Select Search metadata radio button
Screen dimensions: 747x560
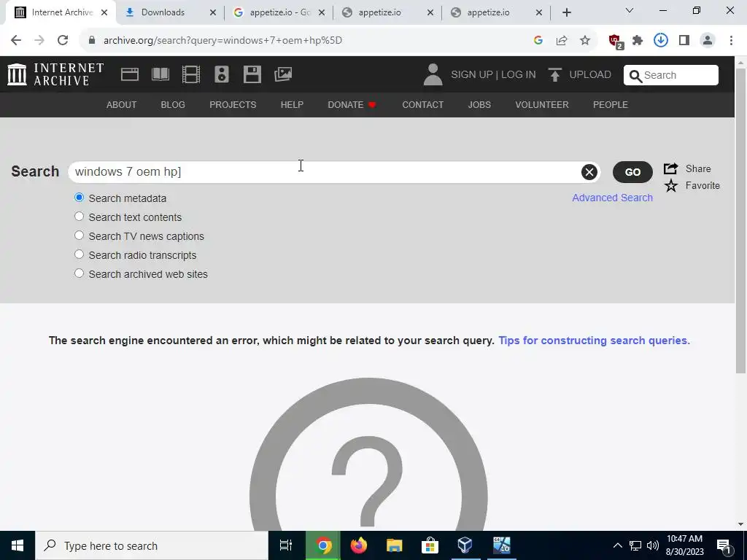(79, 198)
